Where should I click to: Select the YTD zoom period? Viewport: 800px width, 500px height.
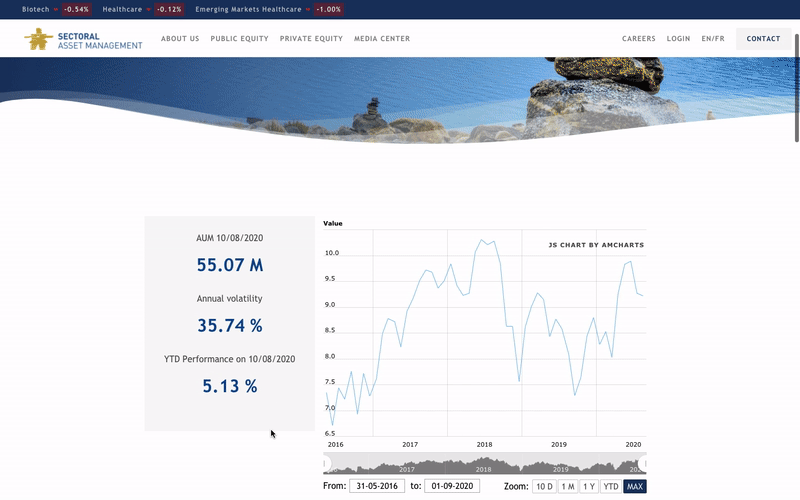610,487
